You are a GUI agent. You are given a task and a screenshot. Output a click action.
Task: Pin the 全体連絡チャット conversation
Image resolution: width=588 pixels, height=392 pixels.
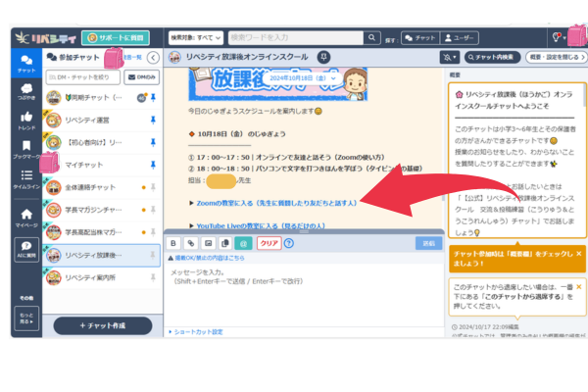pos(153,187)
